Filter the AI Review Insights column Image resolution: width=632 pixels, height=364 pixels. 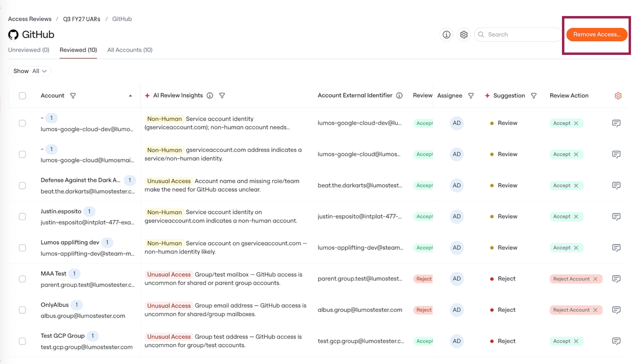(222, 95)
